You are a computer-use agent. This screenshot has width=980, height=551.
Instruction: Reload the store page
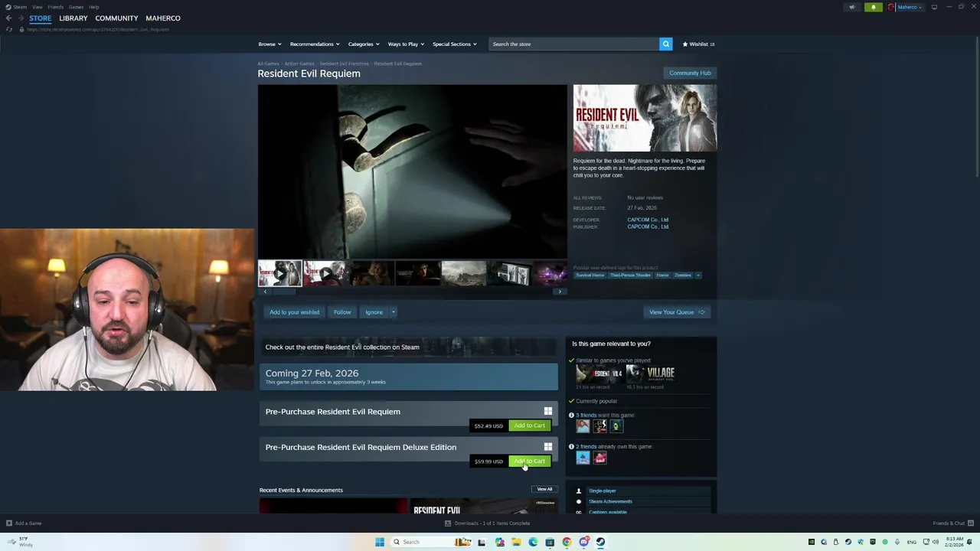tap(9, 29)
